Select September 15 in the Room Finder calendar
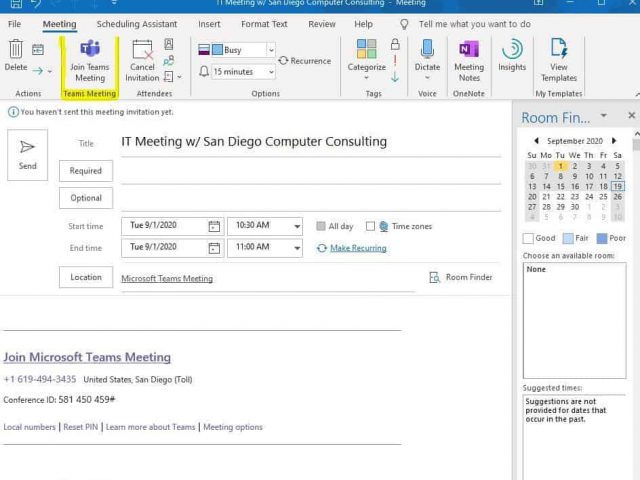The width and height of the screenshot is (640, 480). 560,187
